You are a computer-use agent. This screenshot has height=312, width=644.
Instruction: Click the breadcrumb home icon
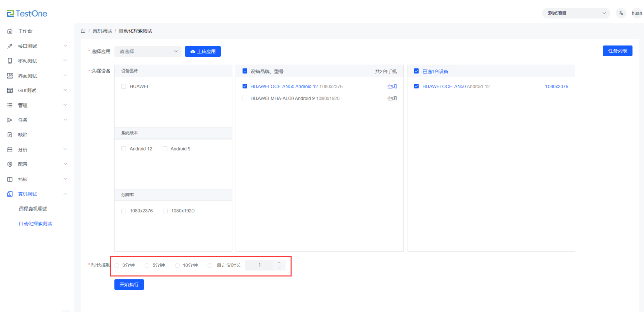(x=83, y=31)
